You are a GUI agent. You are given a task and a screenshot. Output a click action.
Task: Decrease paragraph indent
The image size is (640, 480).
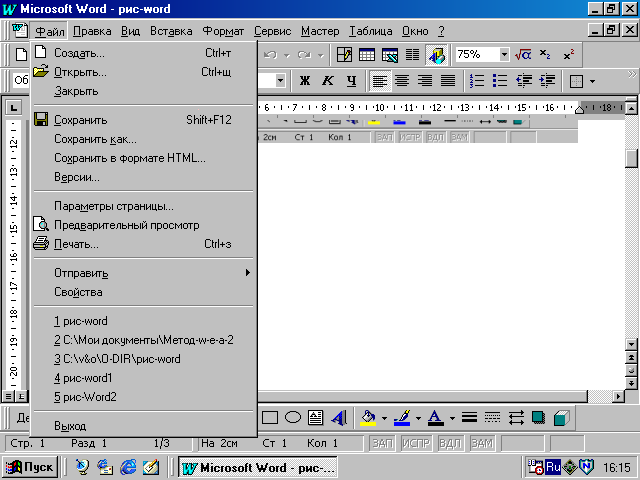[x=524, y=81]
